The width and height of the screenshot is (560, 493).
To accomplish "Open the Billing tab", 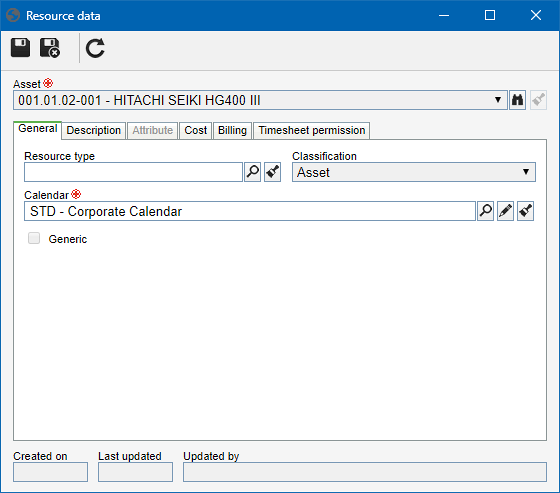I will click(x=232, y=130).
